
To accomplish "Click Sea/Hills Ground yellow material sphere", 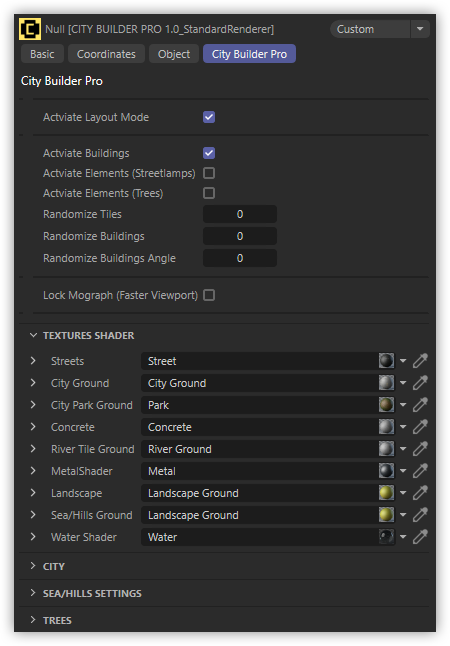I will [386, 515].
